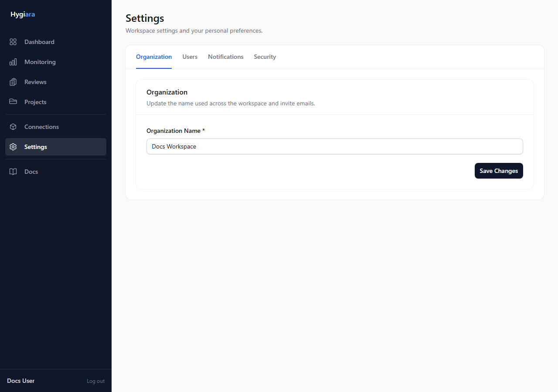The image size is (558, 392).
Task: Open Docs in sidebar menu
Action: tap(31, 172)
